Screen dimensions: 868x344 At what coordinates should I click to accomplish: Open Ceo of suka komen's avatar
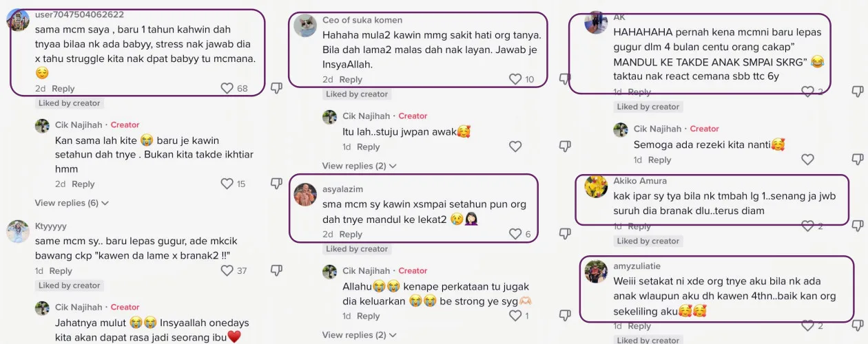click(305, 25)
